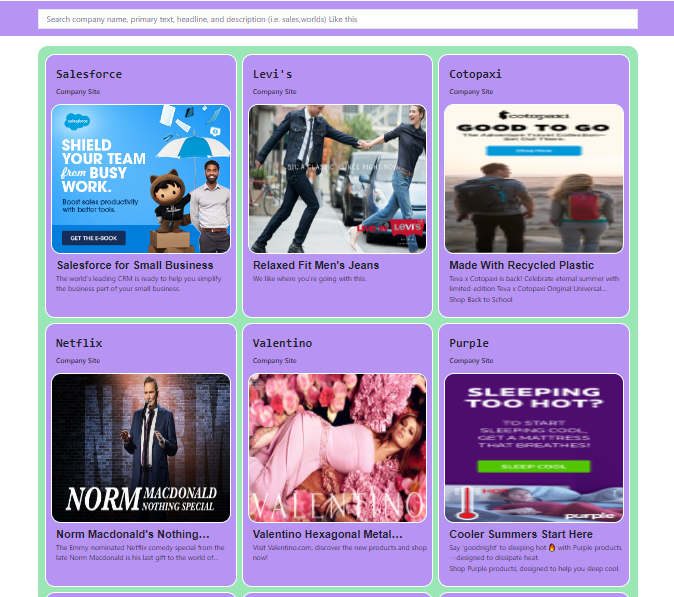Select the Netflix company name heading

79,343
